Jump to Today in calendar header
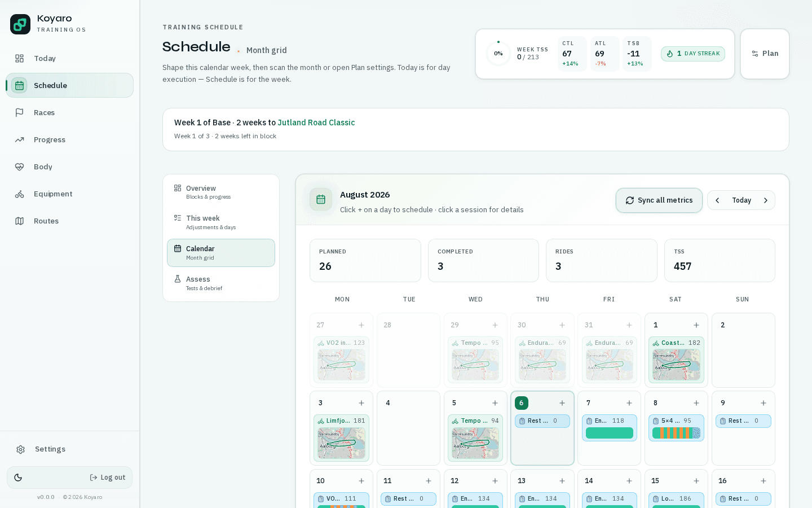Screen dimensions: 812x508 [742, 200]
